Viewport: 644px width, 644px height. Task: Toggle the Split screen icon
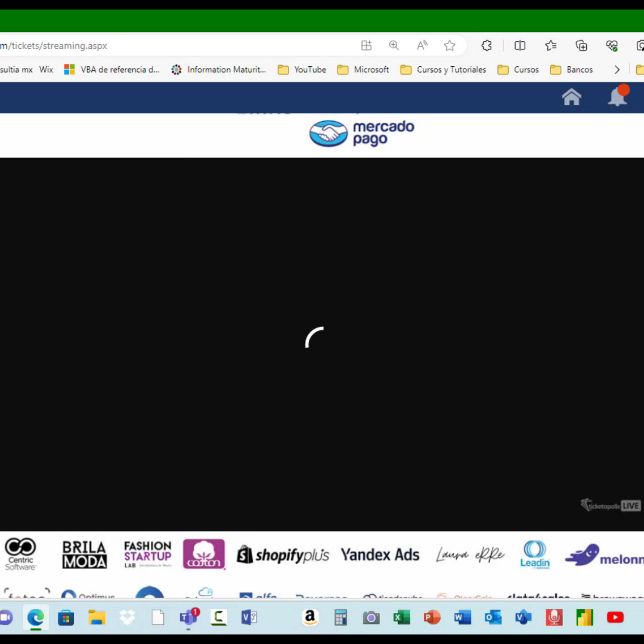(x=520, y=45)
